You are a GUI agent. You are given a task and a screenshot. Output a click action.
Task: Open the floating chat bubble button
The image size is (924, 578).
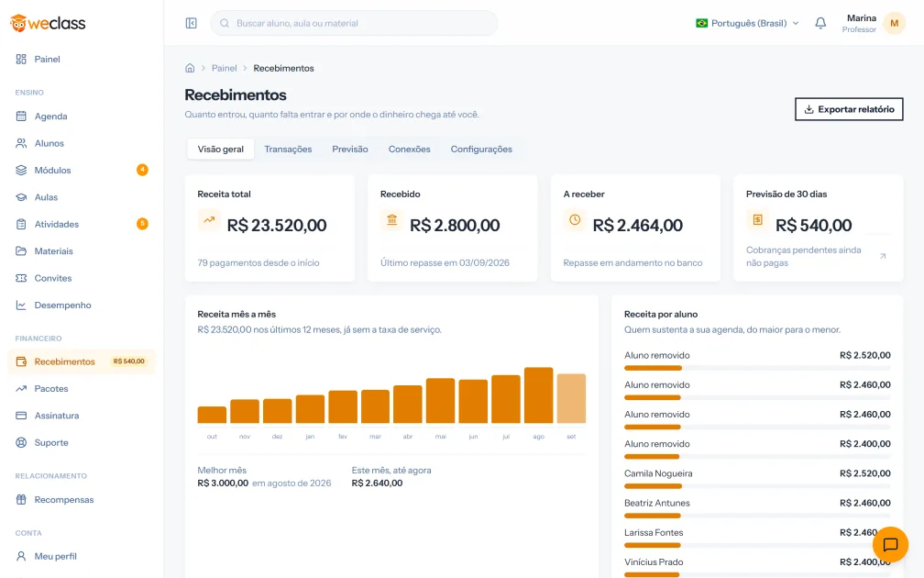click(x=890, y=544)
